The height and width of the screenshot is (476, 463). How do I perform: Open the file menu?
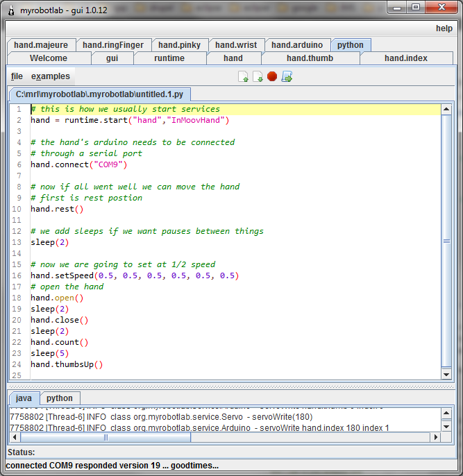tap(17, 76)
